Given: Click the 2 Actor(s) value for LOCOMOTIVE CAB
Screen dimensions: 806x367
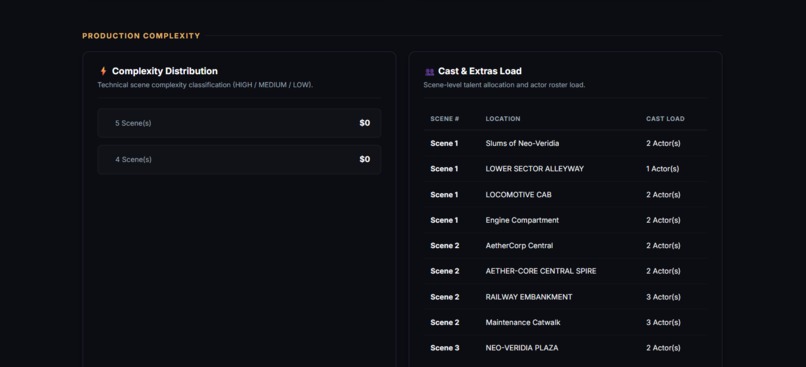Looking at the screenshot, I should coord(663,194).
